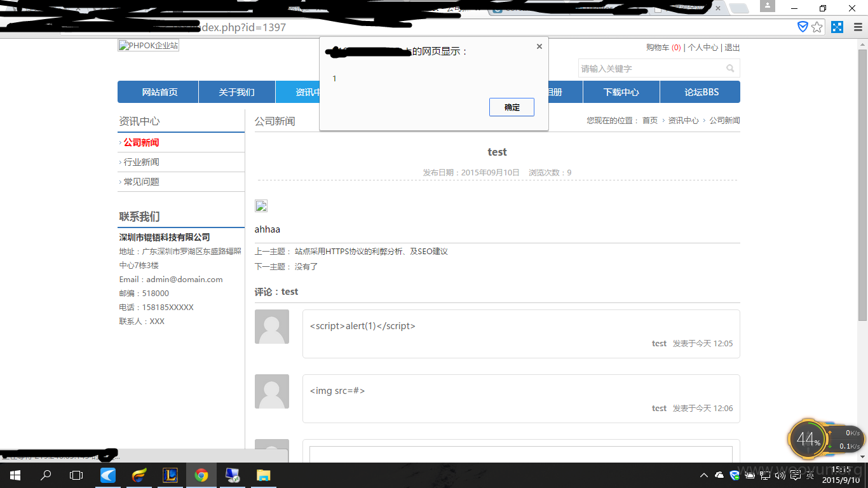
Task: Open the 论坛BBS nav tab
Action: pyautogui.click(x=701, y=92)
